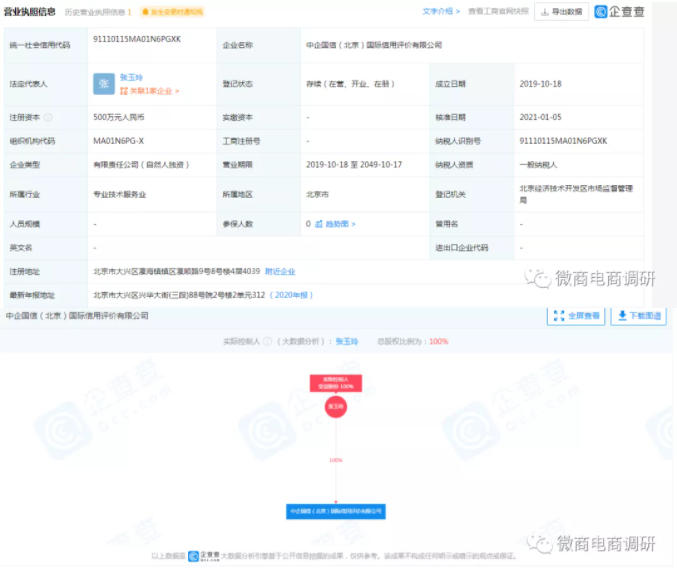Select the latest annual report address

pyautogui.click(x=179, y=295)
